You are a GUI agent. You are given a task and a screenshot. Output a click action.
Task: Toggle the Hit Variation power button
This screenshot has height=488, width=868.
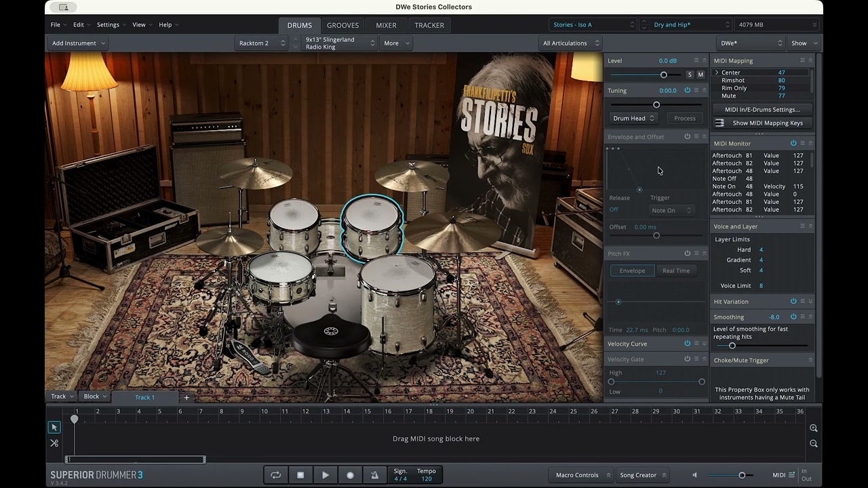[793, 301]
